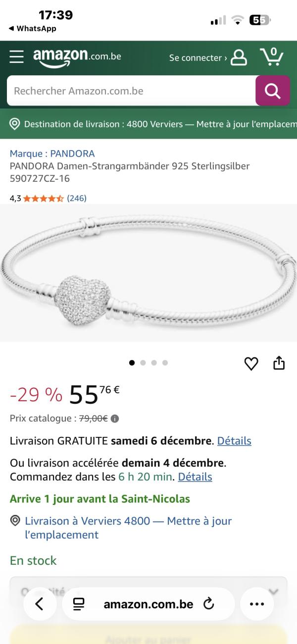
Task: Open browser three-dot more menu
Action: (x=257, y=604)
